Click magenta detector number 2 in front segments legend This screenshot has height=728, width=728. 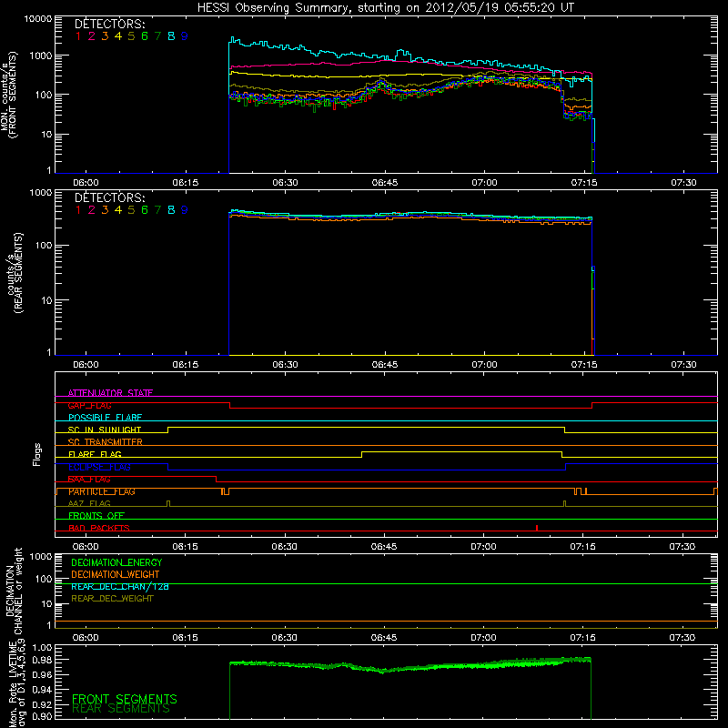click(92, 36)
